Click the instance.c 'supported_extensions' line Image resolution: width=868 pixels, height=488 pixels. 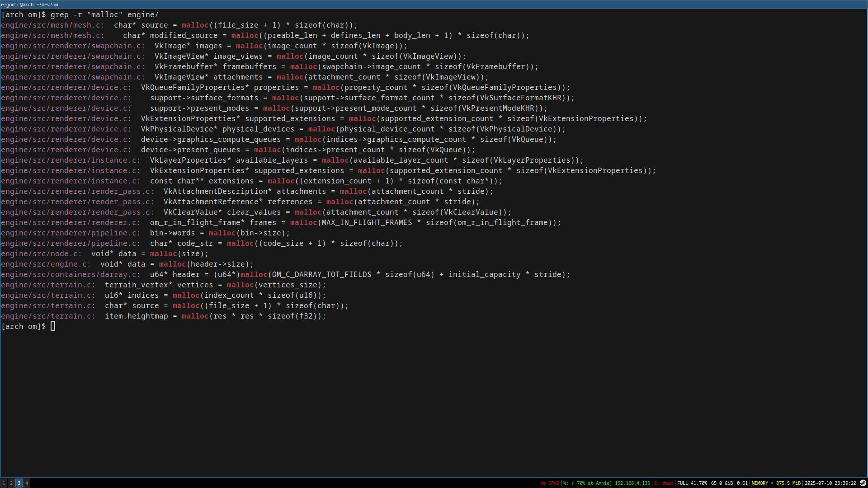(328, 171)
